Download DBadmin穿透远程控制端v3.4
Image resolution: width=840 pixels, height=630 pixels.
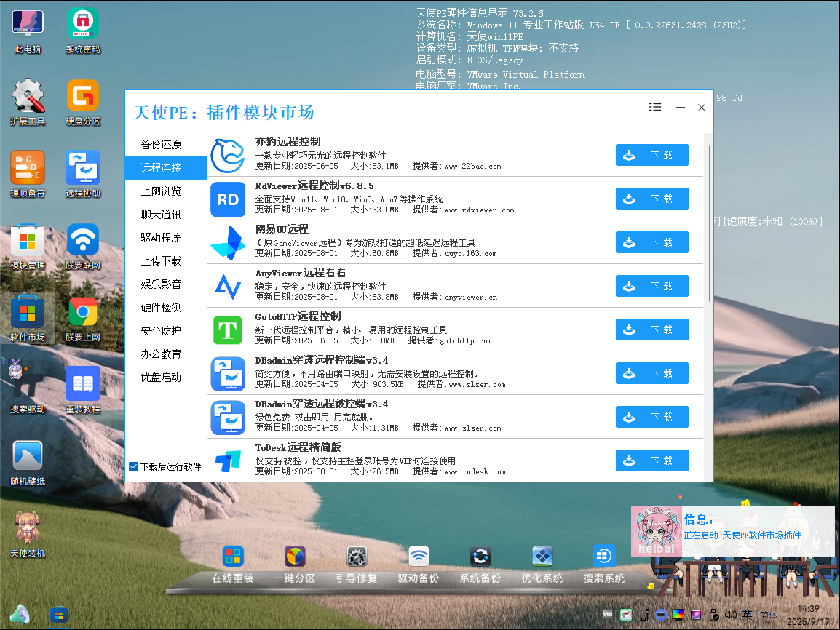(652, 373)
